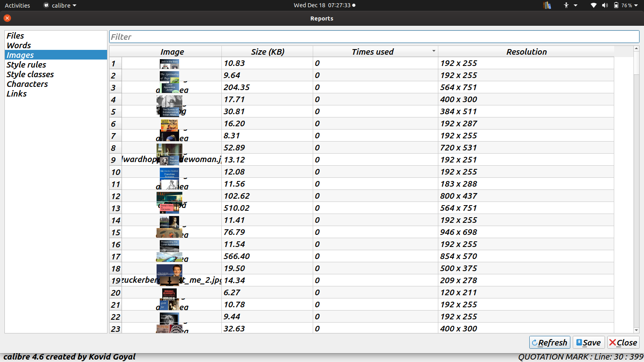This screenshot has width=644, height=362.
Task: Select the Images report category
Action: point(56,55)
